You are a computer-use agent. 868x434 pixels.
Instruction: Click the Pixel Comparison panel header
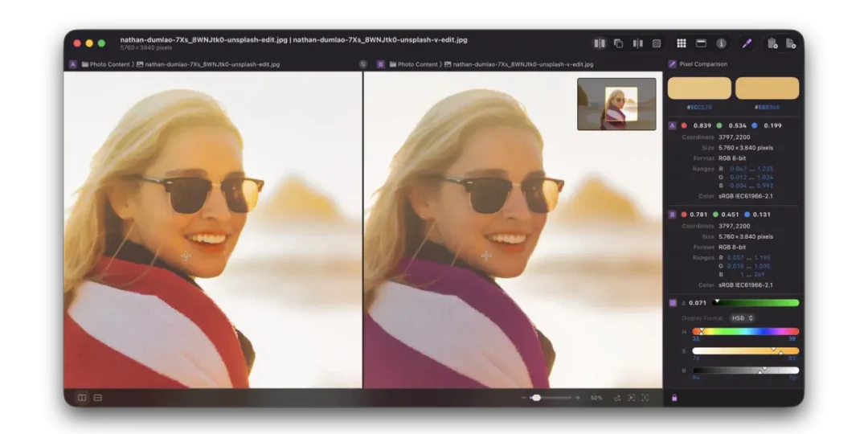coord(703,64)
